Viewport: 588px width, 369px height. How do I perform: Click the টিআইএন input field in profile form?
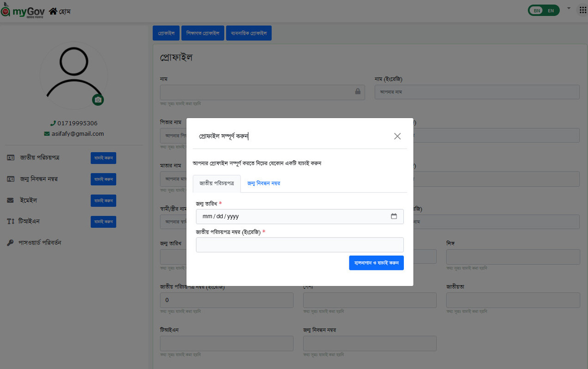click(227, 343)
